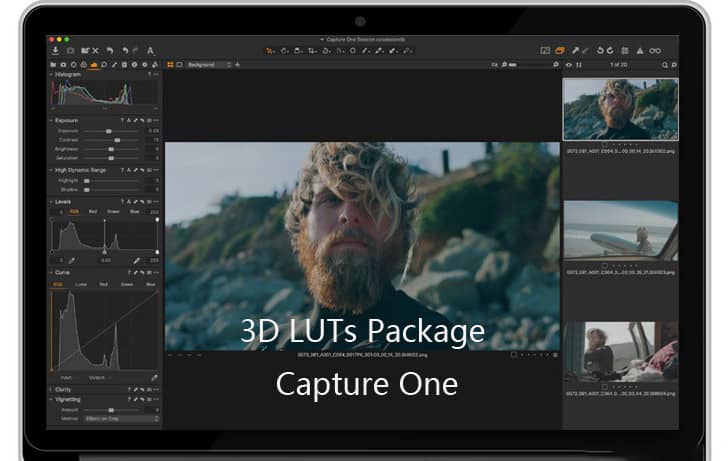728x461 pixels.
Task: Click the Rotate Right icon
Action: [610, 50]
